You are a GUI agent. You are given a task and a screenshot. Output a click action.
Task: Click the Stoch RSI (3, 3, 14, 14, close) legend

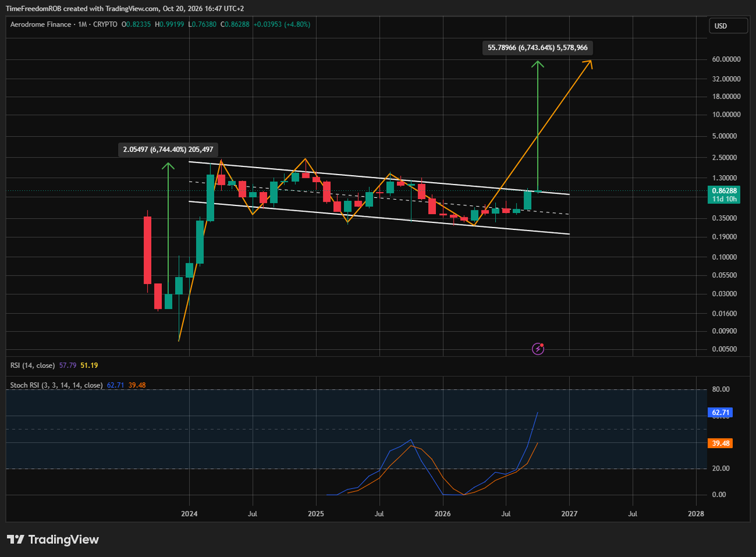click(x=57, y=385)
